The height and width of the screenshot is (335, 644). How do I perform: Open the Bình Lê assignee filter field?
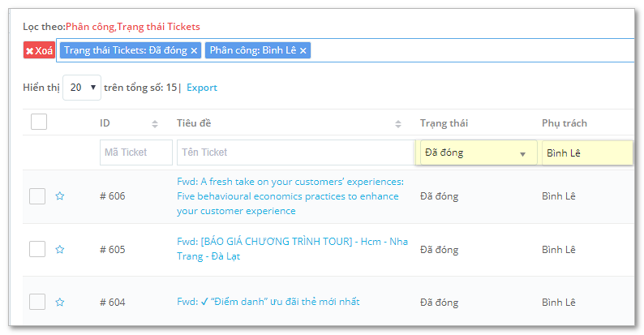coord(587,152)
